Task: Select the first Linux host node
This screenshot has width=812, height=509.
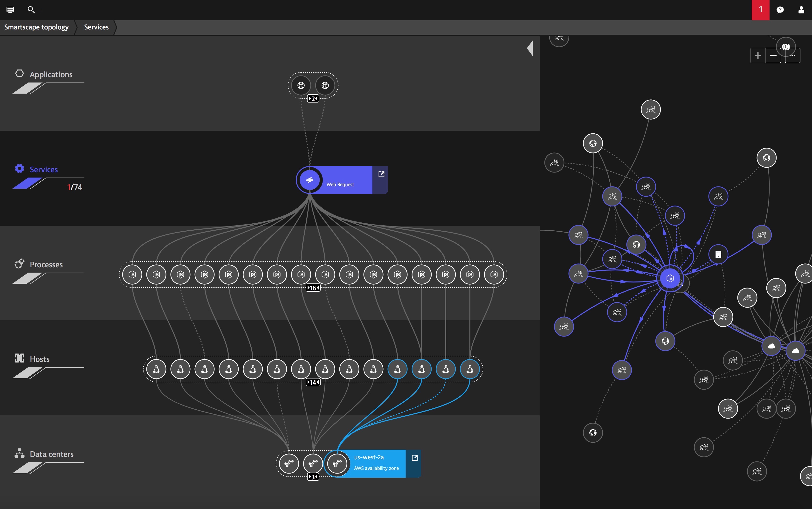Action: [x=156, y=369]
